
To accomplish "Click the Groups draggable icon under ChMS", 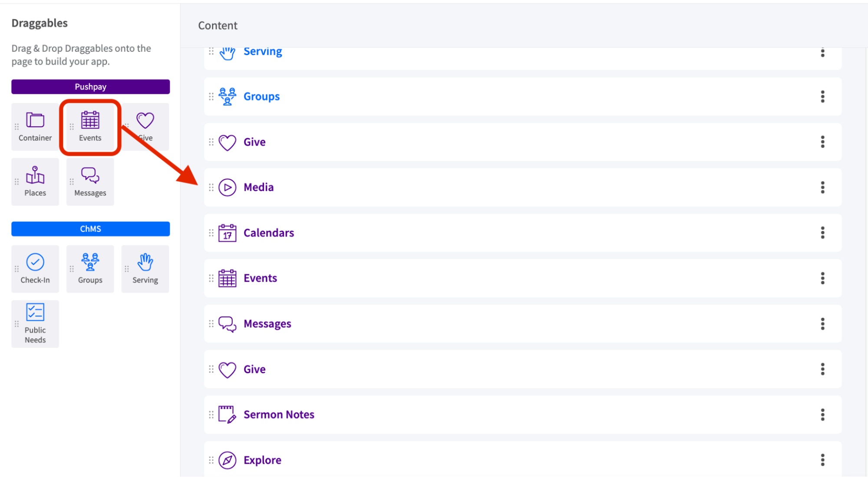I will coord(90,268).
